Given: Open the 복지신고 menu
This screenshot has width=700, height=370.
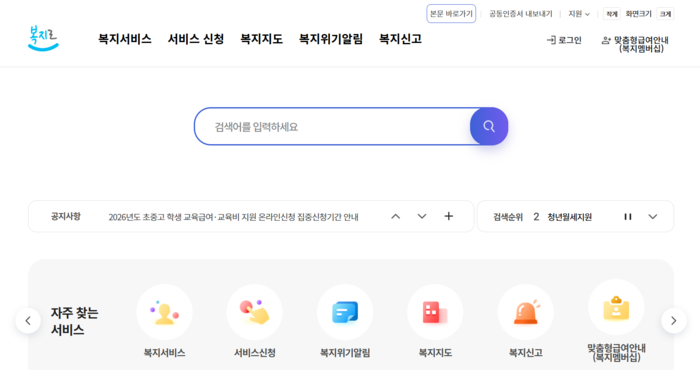Looking at the screenshot, I should pos(400,39).
